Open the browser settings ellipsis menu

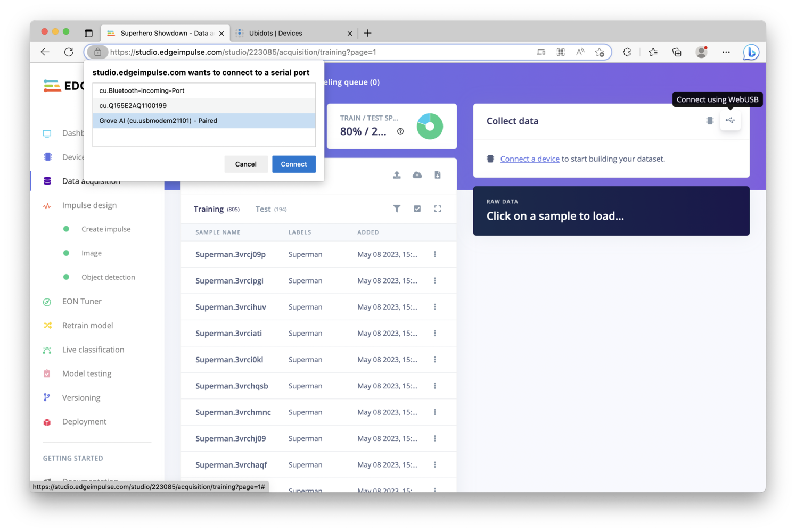coord(726,52)
